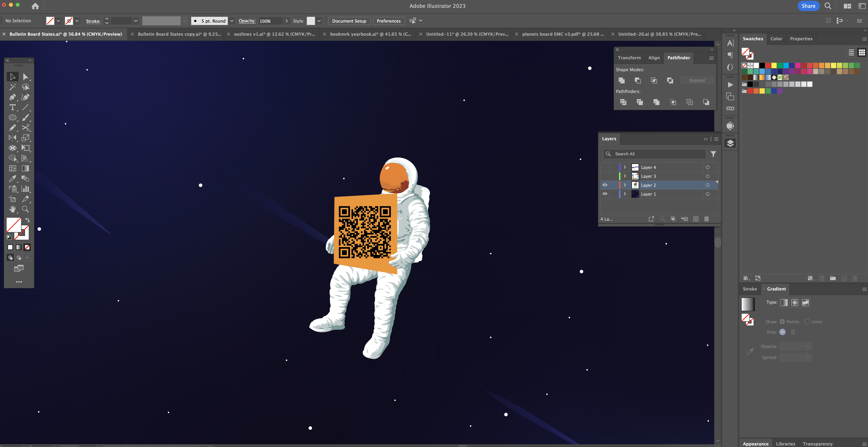868x447 pixels.
Task: Switch to the Align tab
Action: click(654, 58)
